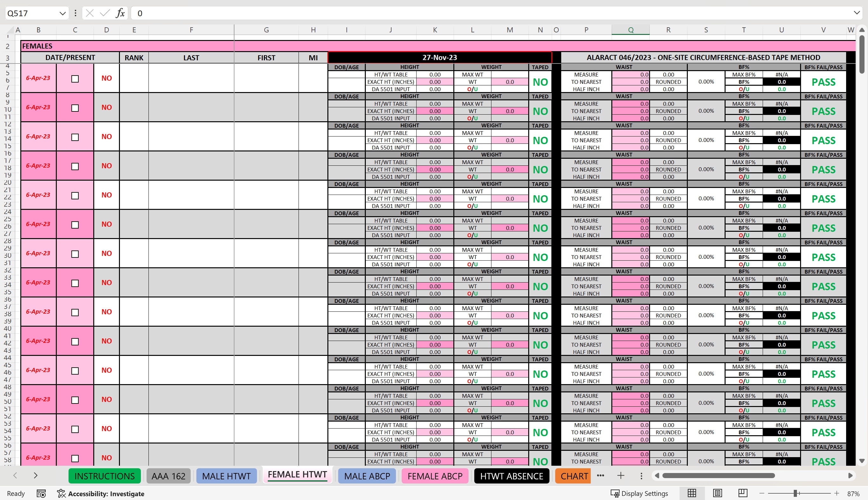Viewport: 868px width, 500px height.
Task: Click the Cancel (X) icon beside formula bar
Action: (x=89, y=13)
